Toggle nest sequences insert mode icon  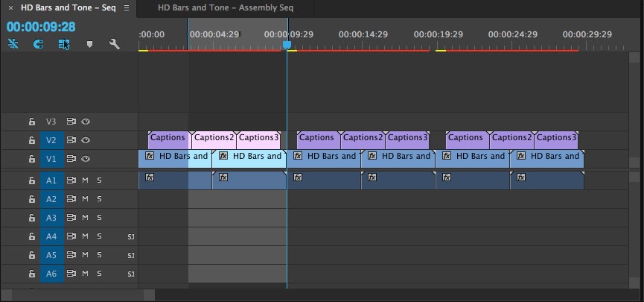(13, 43)
